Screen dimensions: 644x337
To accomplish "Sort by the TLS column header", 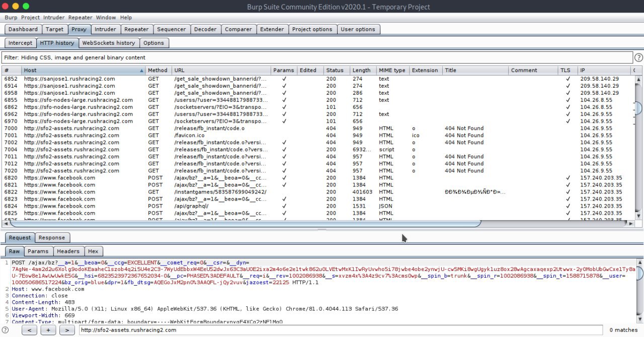I will [x=568, y=71].
